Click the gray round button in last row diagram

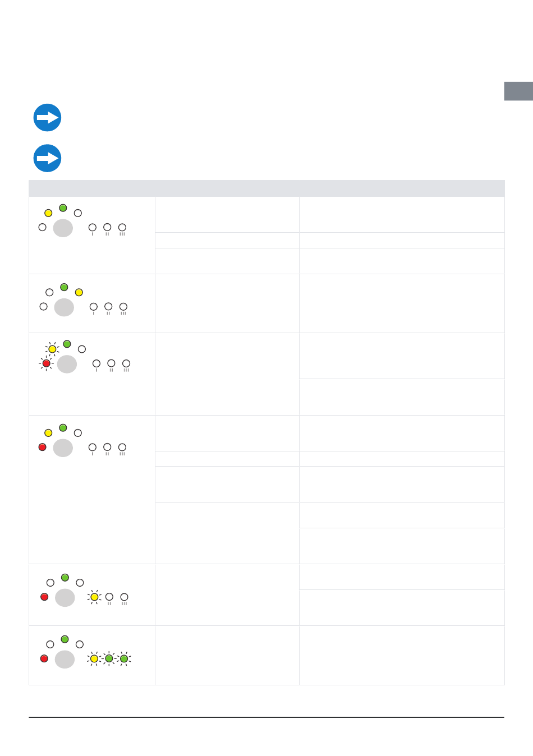pyautogui.click(x=65, y=660)
